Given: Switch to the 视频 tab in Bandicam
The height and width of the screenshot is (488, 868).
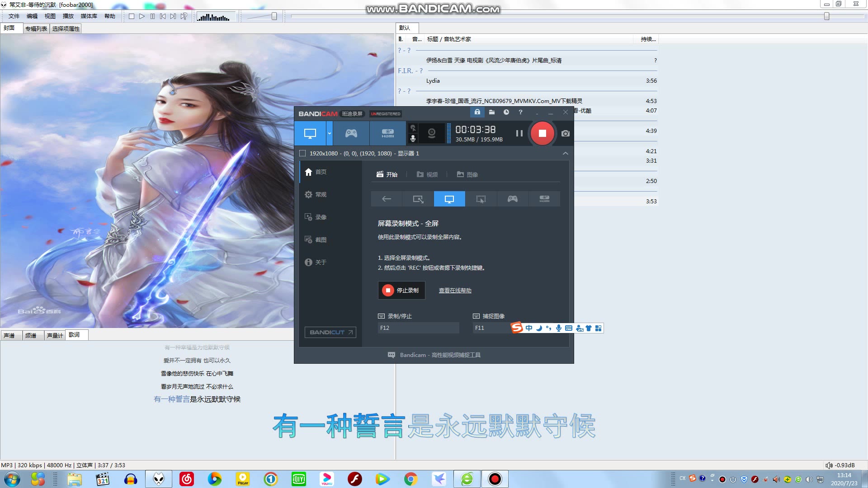Looking at the screenshot, I should pyautogui.click(x=427, y=174).
